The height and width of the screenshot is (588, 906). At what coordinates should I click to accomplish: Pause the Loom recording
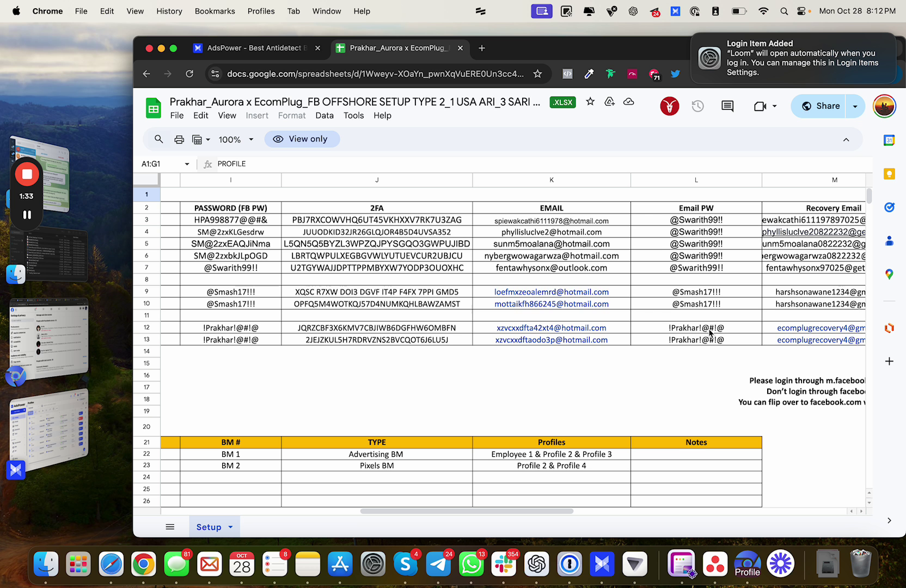27,215
